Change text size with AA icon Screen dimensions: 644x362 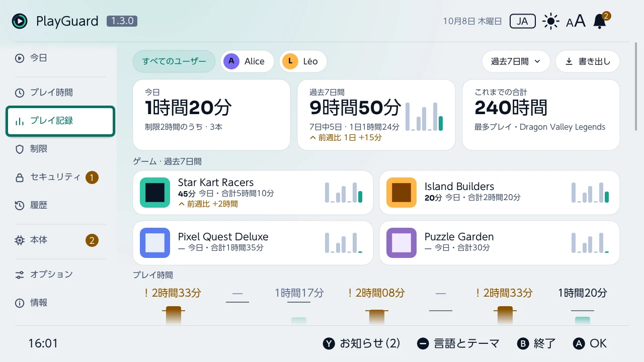[x=576, y=21]
